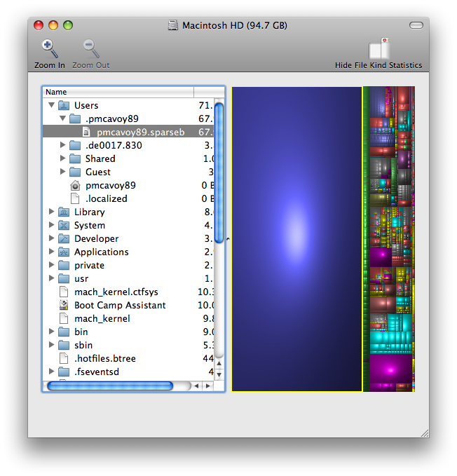Viewport: 457px width, 476px height.
Task: Click the vertical scroll up arrow
Action: coord(219,363)
